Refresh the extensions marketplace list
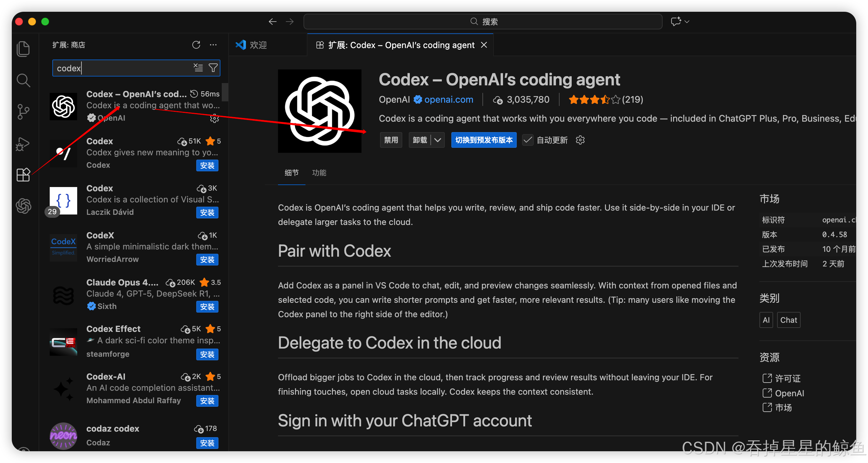 pos(196,45)
